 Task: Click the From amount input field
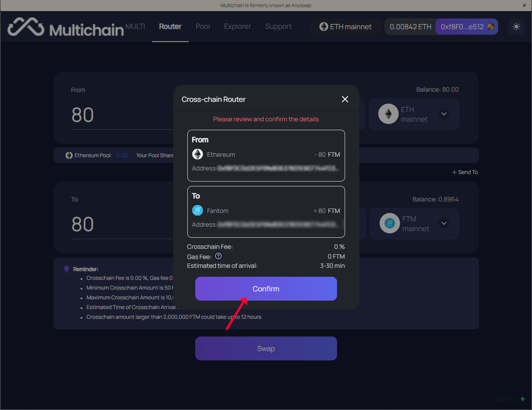pyautogui.click(x=122, y=115)
